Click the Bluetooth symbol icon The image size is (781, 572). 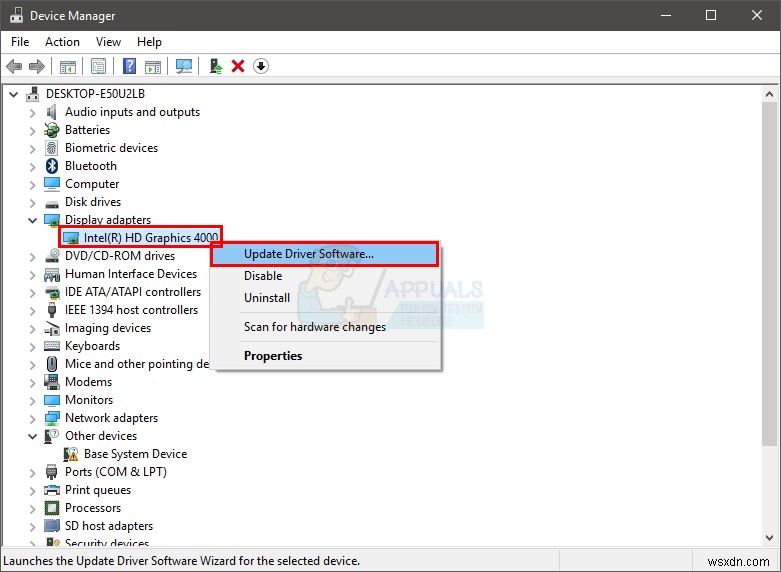tap(52, 165)
